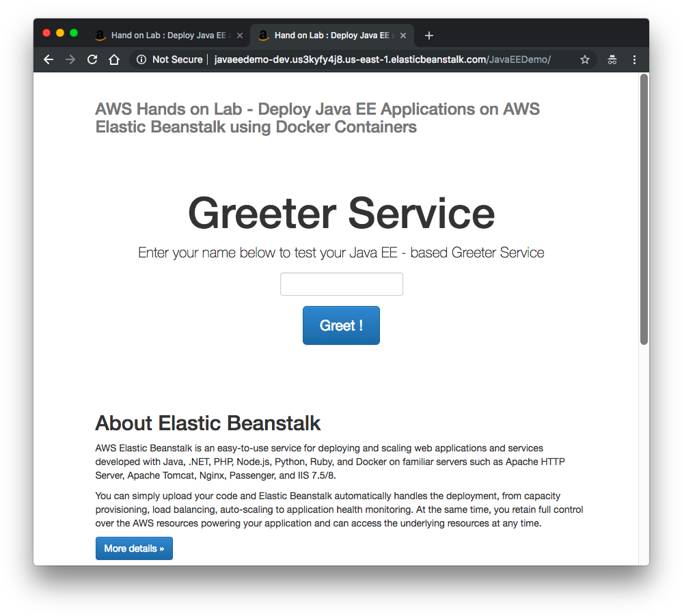Bookmark this page with the star icon
Screen dimensions: 682x616
tap(584, 59)
